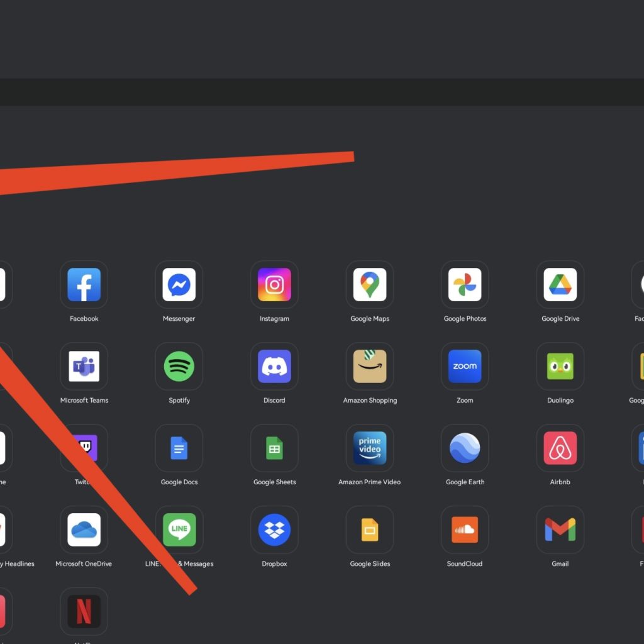The image size is (644, 644).
Task: Open Instagram from the app grid
Action: pyautogui.click(x=274, y=285)
